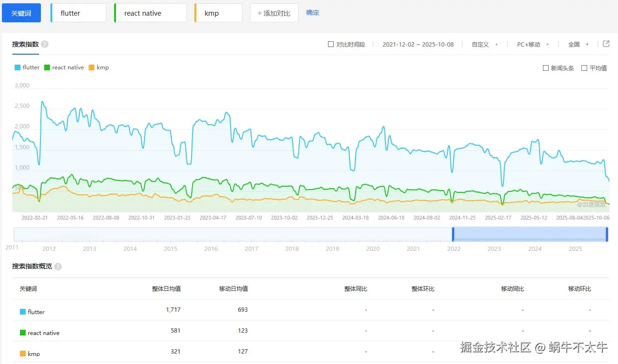Open the 自定义 time range dropdown
Screen dimensions: 618x364
[x=485, y=44]
